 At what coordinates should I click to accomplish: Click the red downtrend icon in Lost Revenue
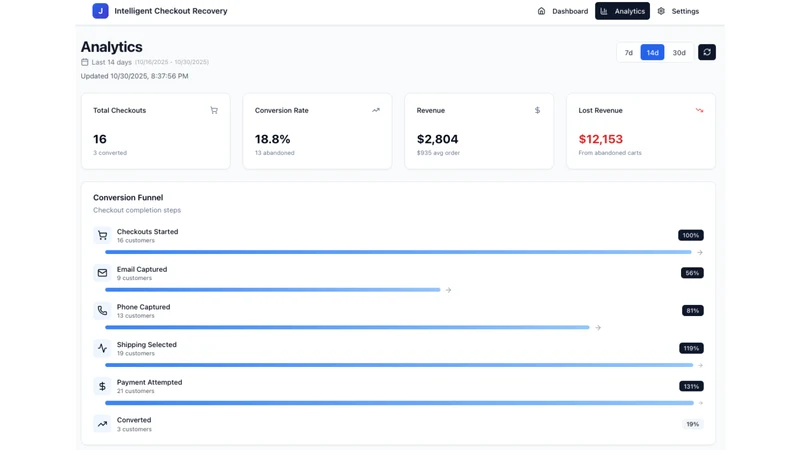click(699, 110)
